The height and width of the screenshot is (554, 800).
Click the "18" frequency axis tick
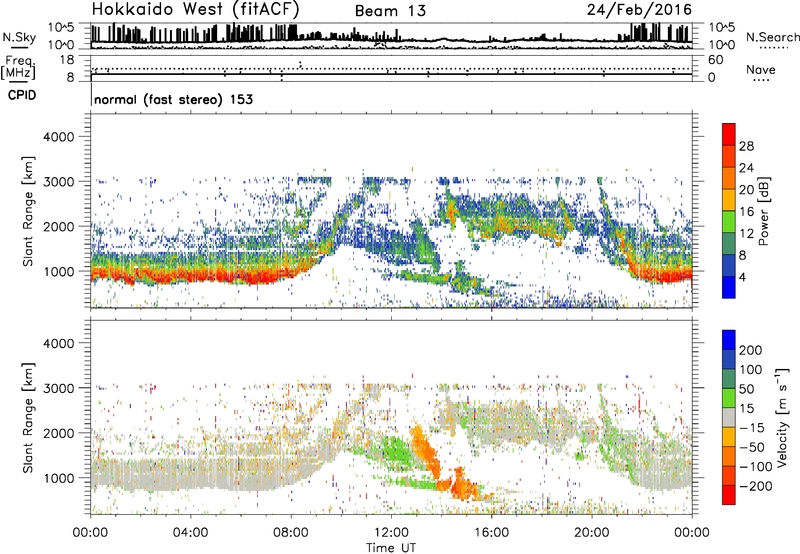(67, 60)
